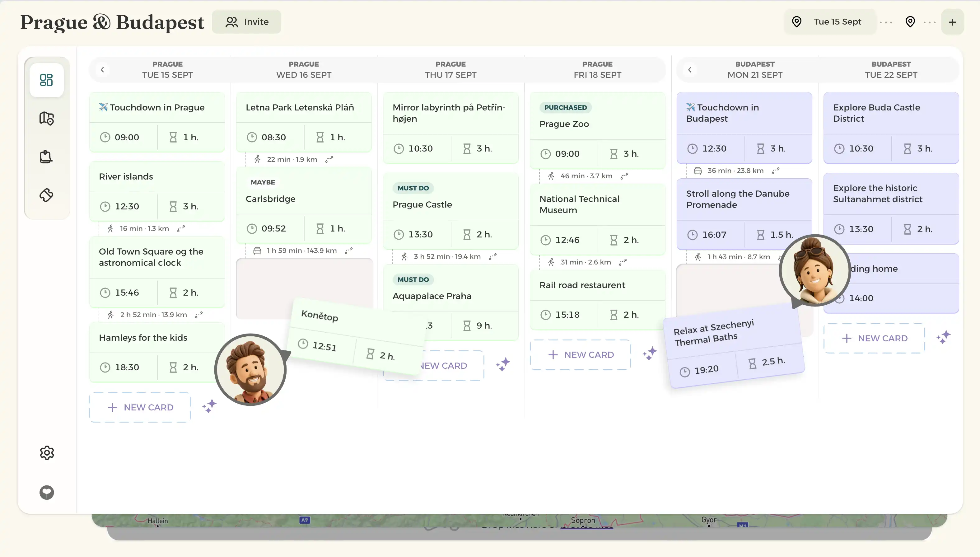Click the heart icon at sidebar bottom
Image resolution: width=980 pixels, height=557 pixels.
47,492
